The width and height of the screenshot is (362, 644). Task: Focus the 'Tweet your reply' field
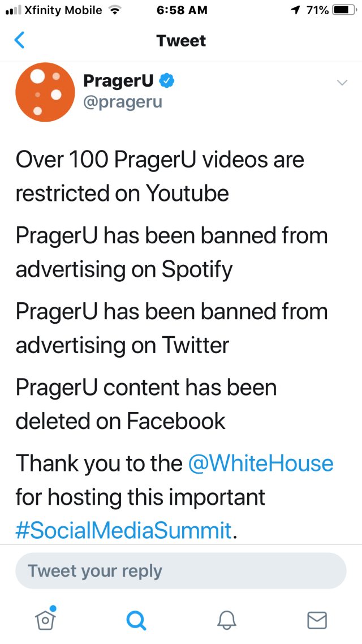pyautogui.click(x=180, y=571)
